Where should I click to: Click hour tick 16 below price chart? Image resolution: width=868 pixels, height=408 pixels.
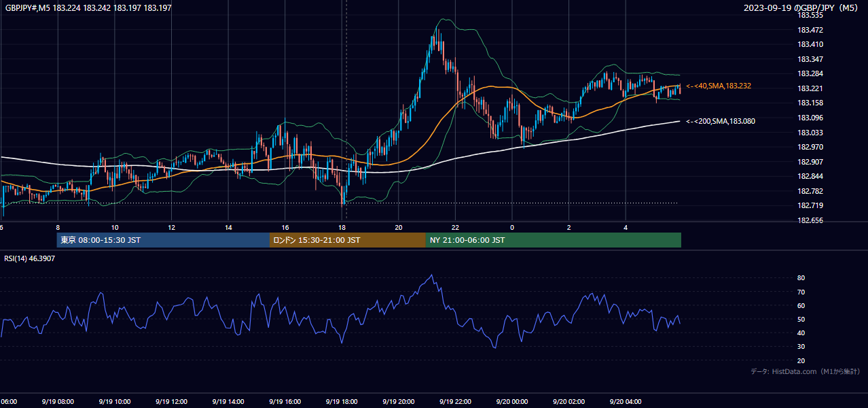tap(285, 227)
